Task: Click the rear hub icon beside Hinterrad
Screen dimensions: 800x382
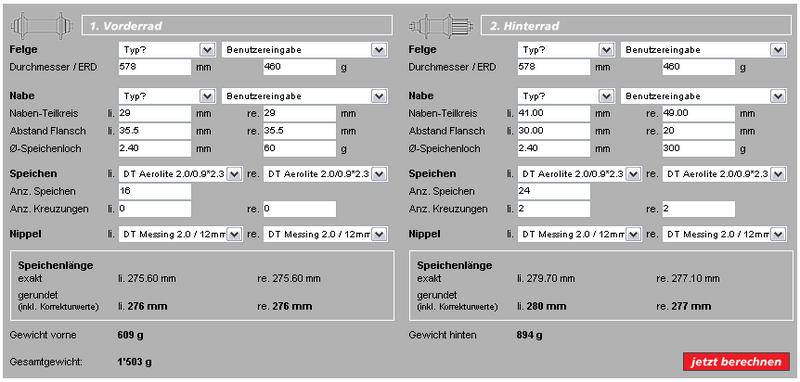Action: tap(440, 25)
